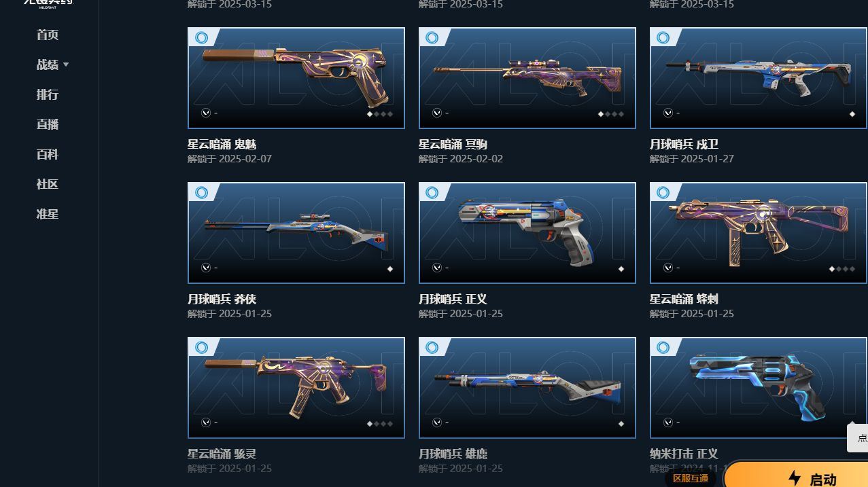This screenshot has width=868, height=487.
Task: Click the blue ring icon on 星云暗涌 冥驹 card
Action: (x=432, y=37)
